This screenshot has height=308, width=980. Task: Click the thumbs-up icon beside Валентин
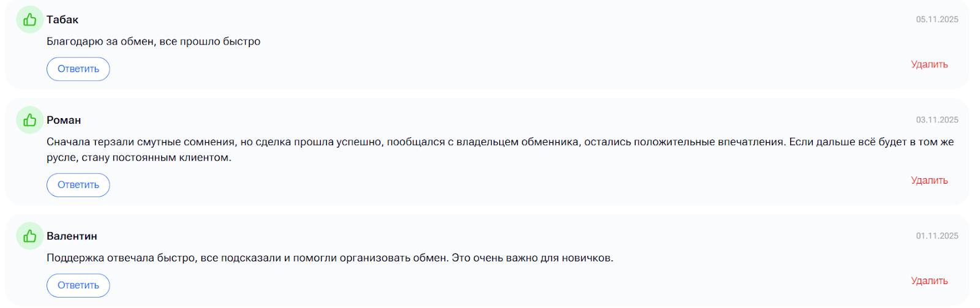pyautogui.click(x=29, y=236)
